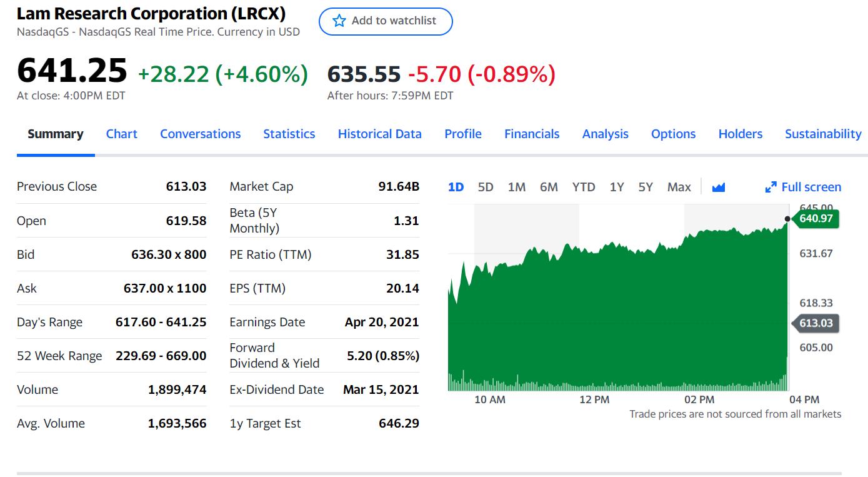
Task: Select the 1M chart range
Action: pyautogui.click(x=517, y=187)
